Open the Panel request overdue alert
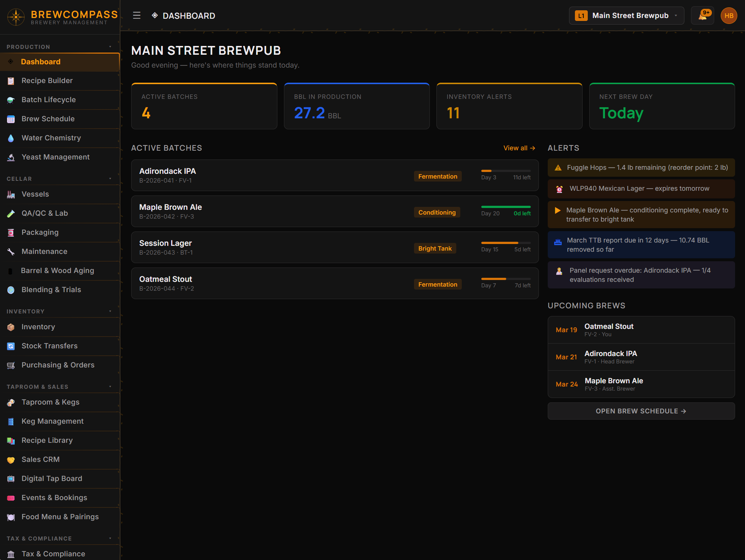The width and height of the screenshot is (745, 560). pos(641,275)
